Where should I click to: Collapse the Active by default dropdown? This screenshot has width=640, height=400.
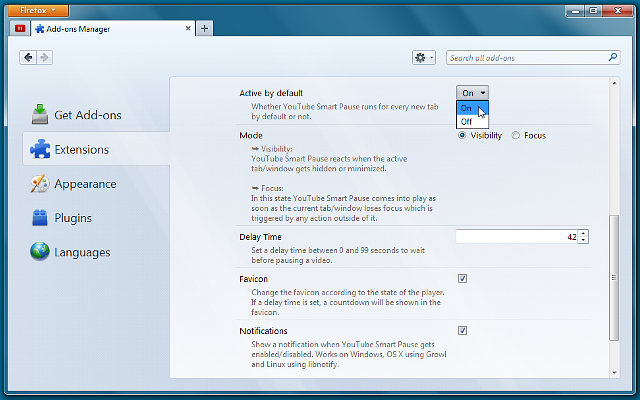tap(472, 93)
